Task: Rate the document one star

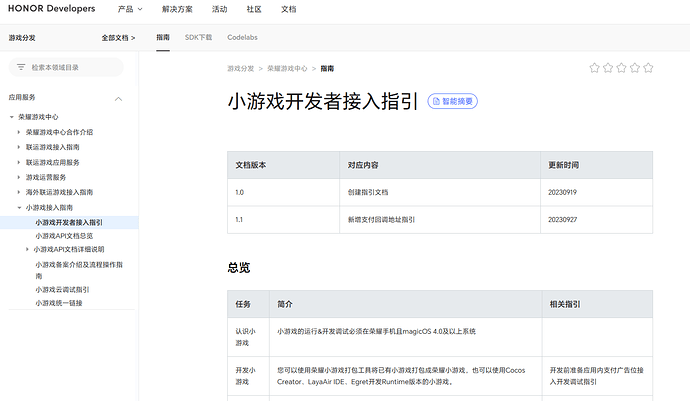Action: [x=595, y=68]
